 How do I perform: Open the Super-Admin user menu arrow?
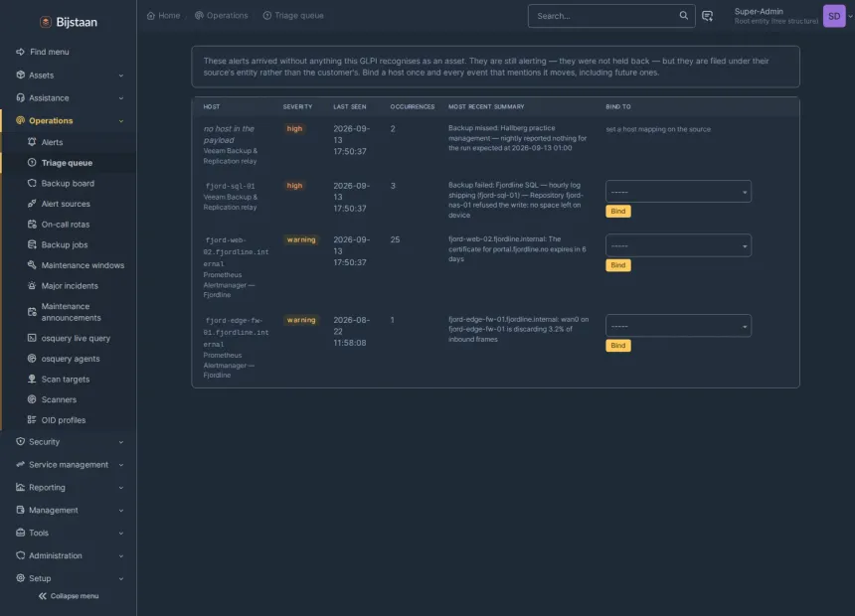pos(850,16)
